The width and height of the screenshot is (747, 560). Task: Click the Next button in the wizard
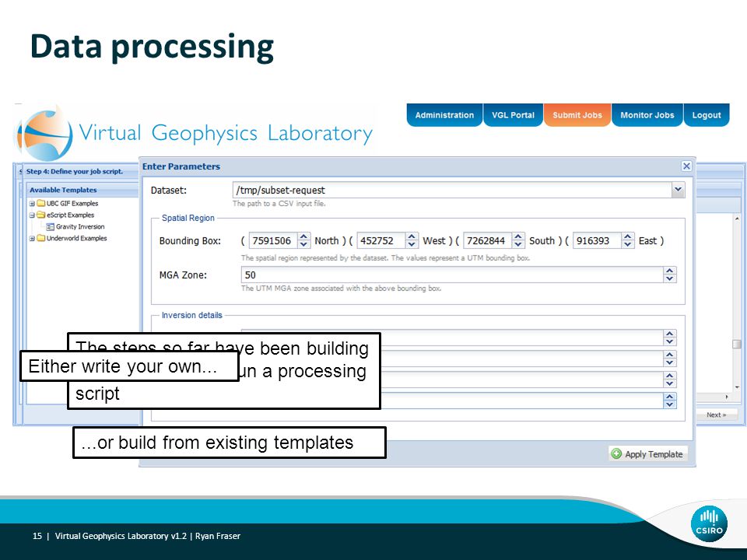coord(716,415)
